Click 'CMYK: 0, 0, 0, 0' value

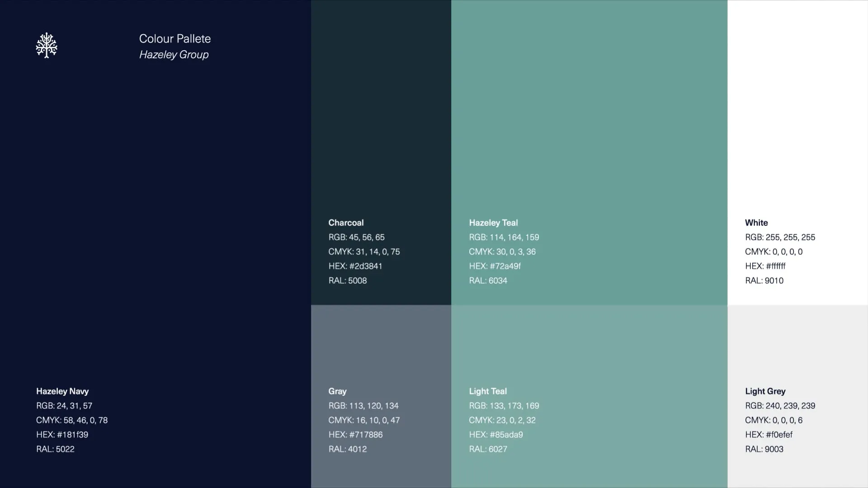[x=774, y=252]
